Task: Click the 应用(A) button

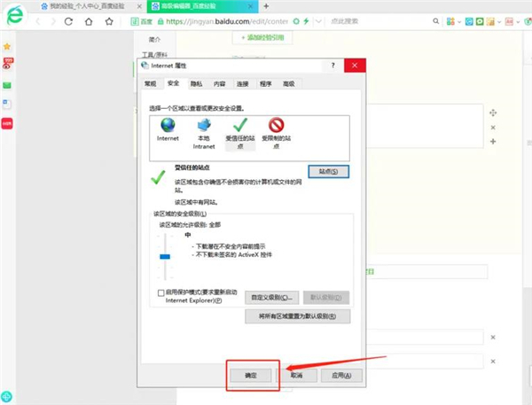Action: (336, 375)
